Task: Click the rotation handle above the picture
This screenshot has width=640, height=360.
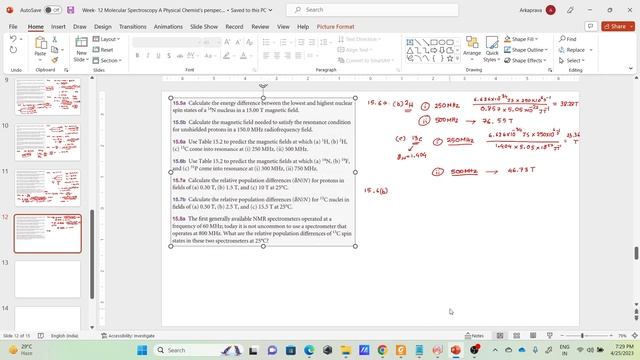Action: [x=263, y=86]
